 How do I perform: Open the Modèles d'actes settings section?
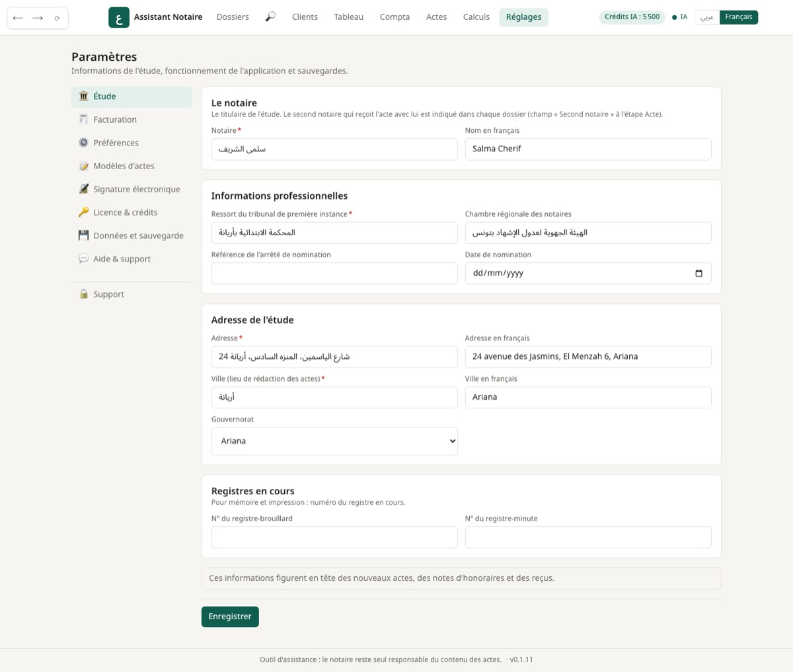[132, 166]
